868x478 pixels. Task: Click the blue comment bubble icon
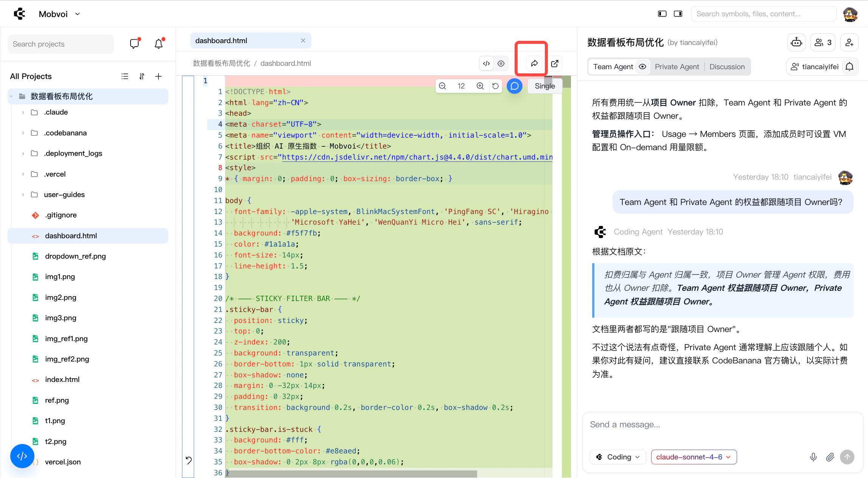pos(514,86)
